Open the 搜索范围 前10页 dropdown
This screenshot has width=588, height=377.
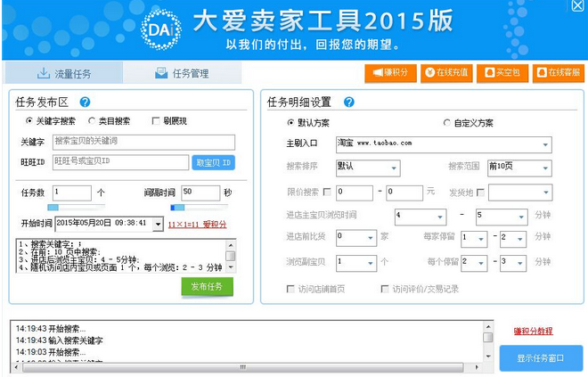coord(544,168)
